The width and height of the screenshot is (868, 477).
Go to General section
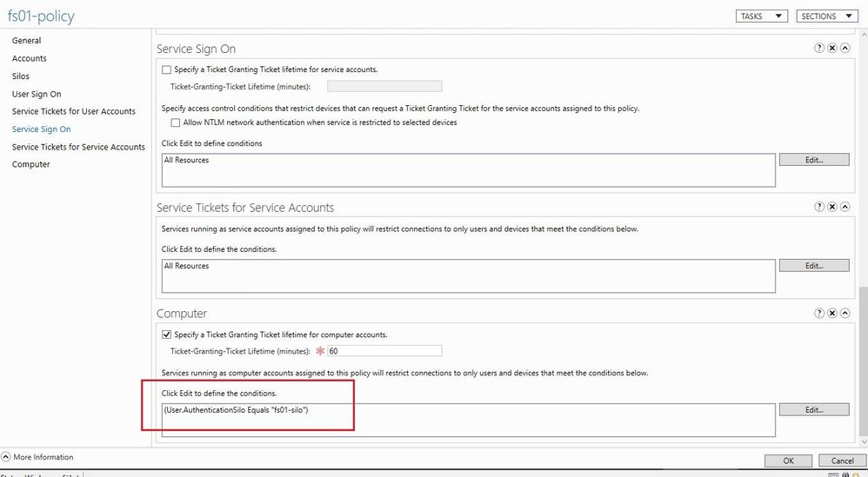[x=27, y=40]
